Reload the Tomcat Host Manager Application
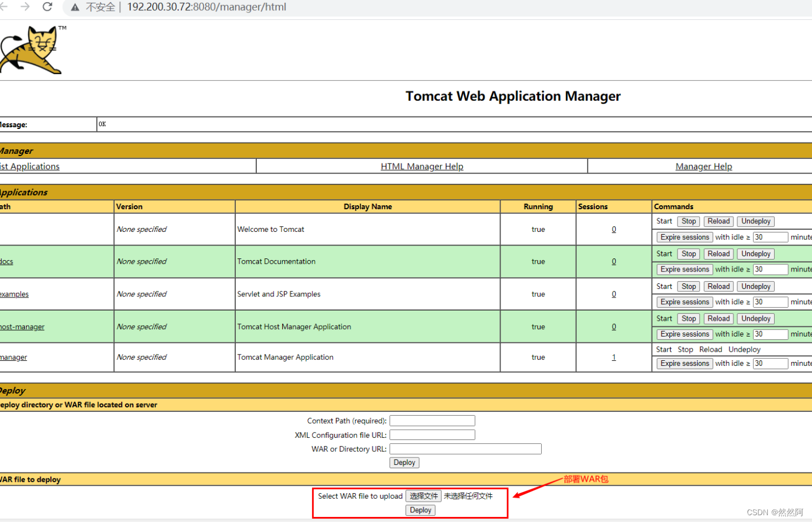This screenshot has height=522, width=812. coord(718,319)
